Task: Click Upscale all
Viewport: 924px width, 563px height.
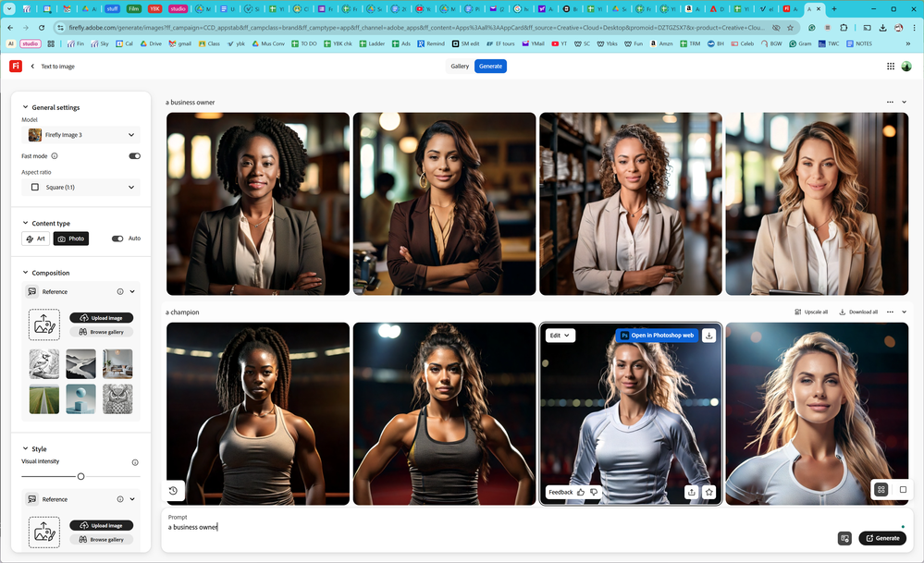Action: point(811,312)
